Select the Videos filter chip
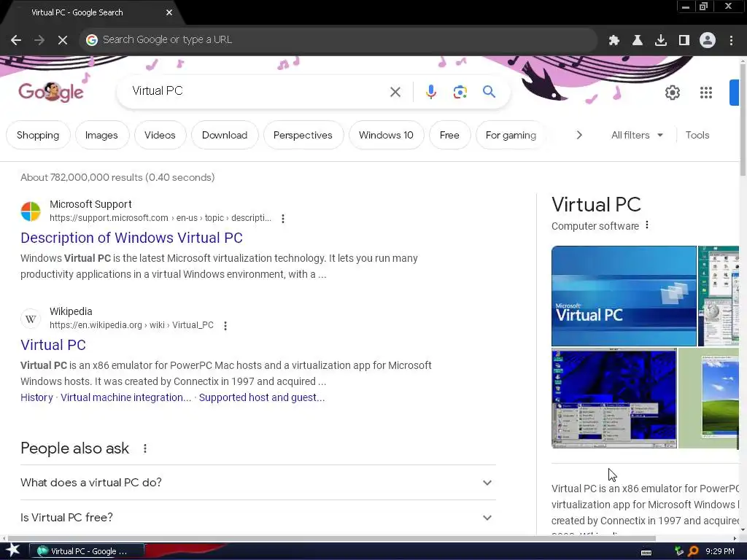This screenshot has height=560, width=747. [160, 135]
